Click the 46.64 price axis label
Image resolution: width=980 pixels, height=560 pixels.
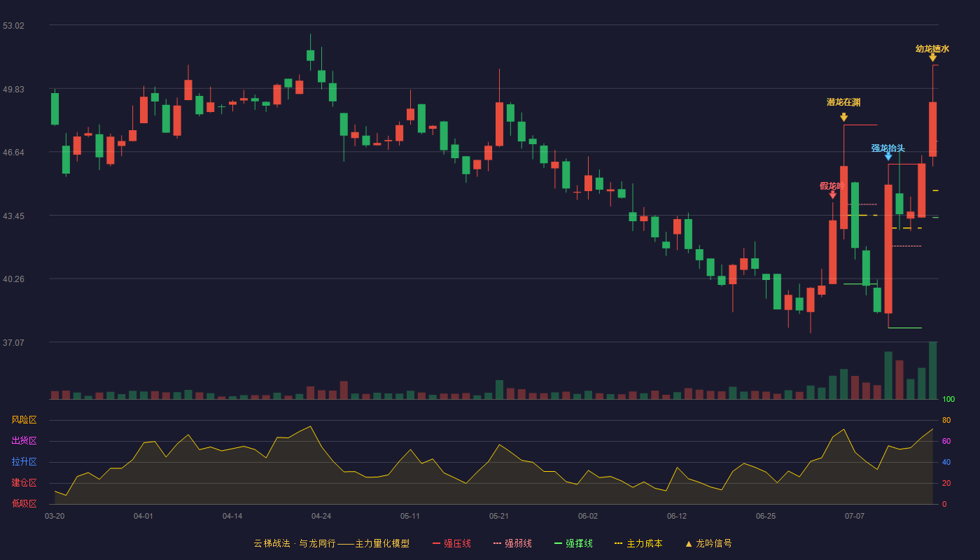pyautogui.click(x=13, y=152)
